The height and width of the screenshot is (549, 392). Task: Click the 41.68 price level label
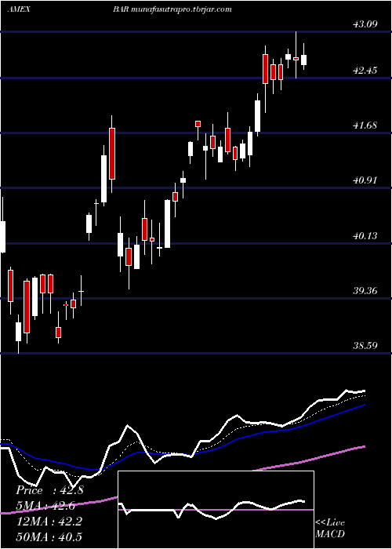click(x=365, y=125)
